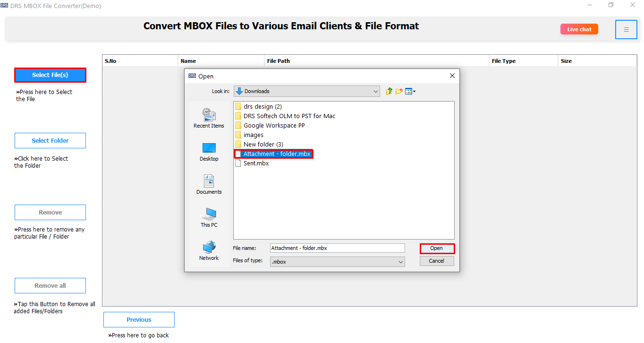Open the view menu icon
This screenshot has width=644, height=343.
(x=410, y=91)
